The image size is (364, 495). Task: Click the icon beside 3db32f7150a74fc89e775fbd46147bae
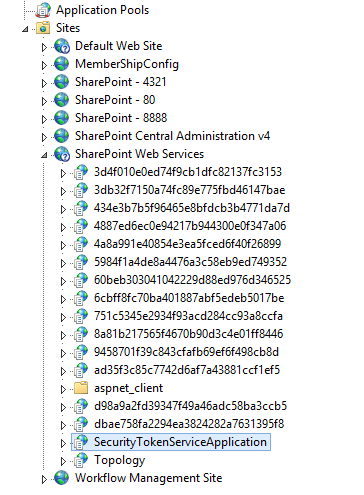(81, 190)
